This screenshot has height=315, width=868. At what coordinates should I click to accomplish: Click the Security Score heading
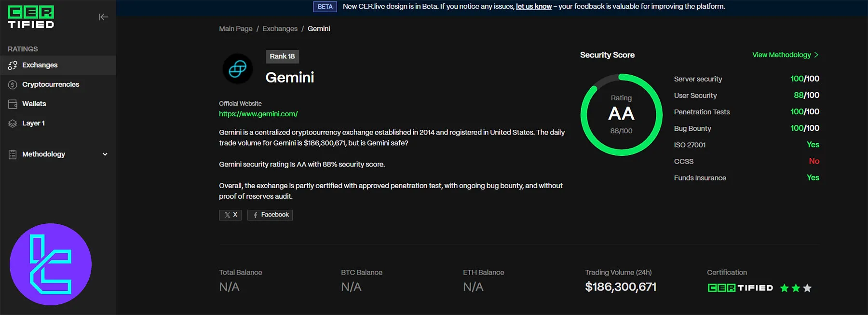coord(607,55)
